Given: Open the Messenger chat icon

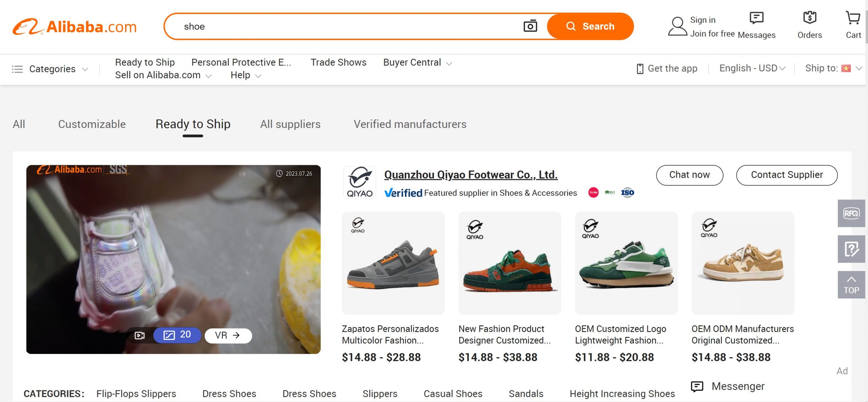Looking at the screenshot, I should click(x=697, y=386).
